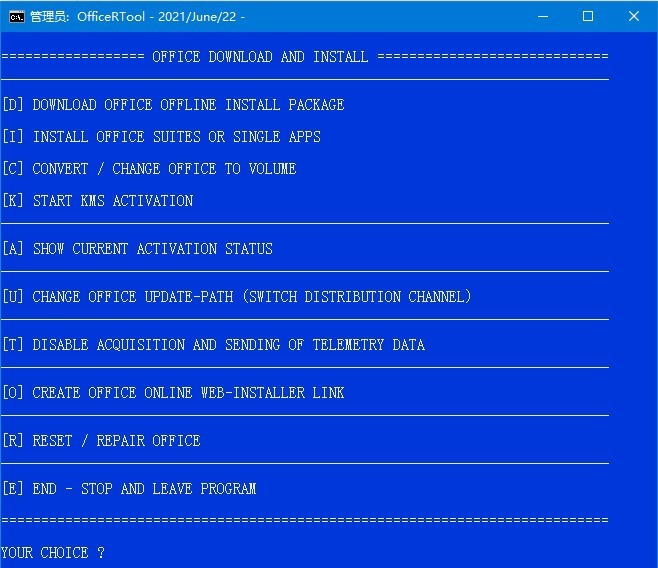Viewport: 658px width, 568px height.
Task: Open the command prompt system menu icon
Action: tap(17, 17)
